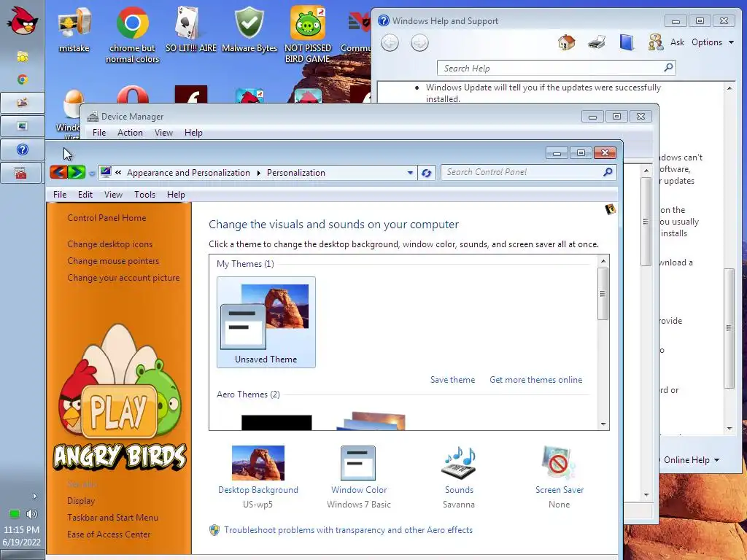
Task: Click the yellow folder taskbar icon
Action: (22, 56)
